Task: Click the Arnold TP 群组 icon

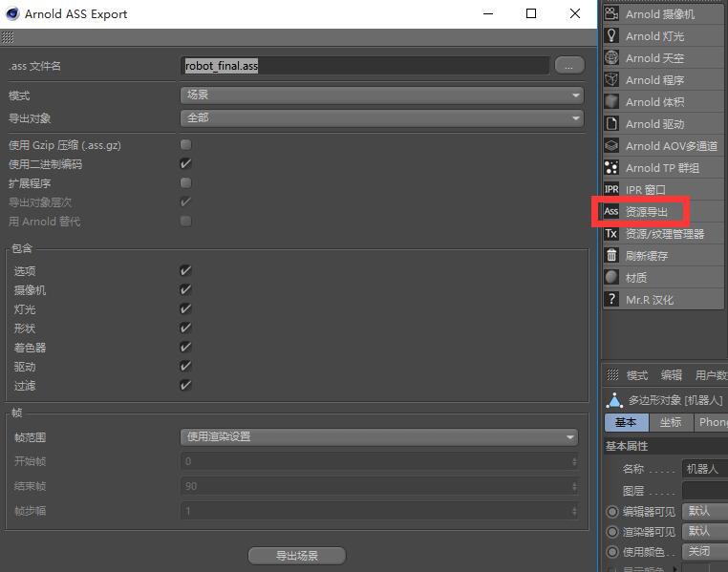Action: coord(611,167)
